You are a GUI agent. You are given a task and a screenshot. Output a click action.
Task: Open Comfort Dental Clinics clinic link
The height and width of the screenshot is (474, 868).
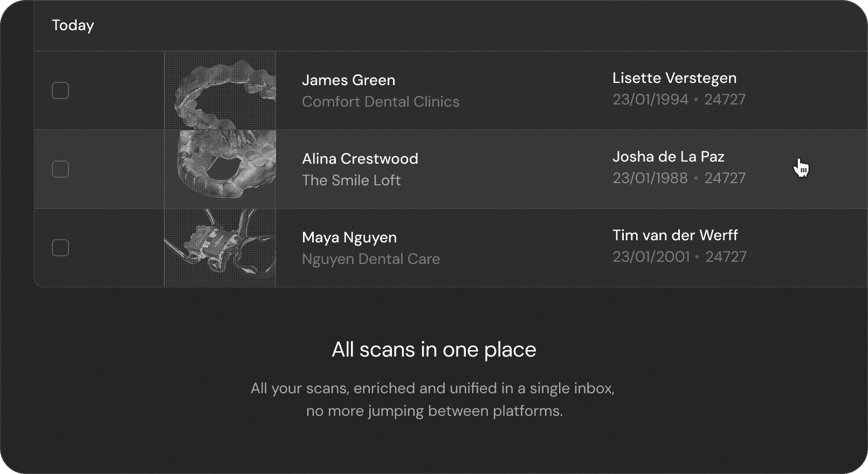click(381, 101)
